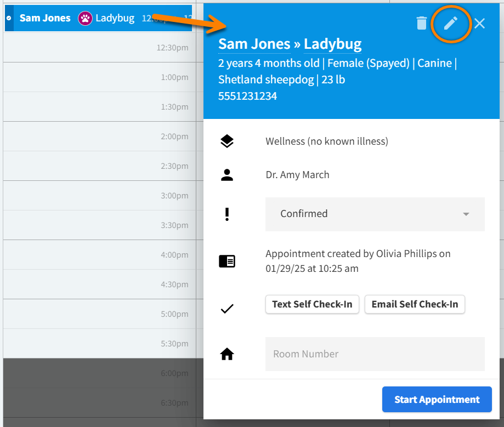Open Sam Jones client name link
The width and height of the screenshot is (504, 427).
coord(254,44)
